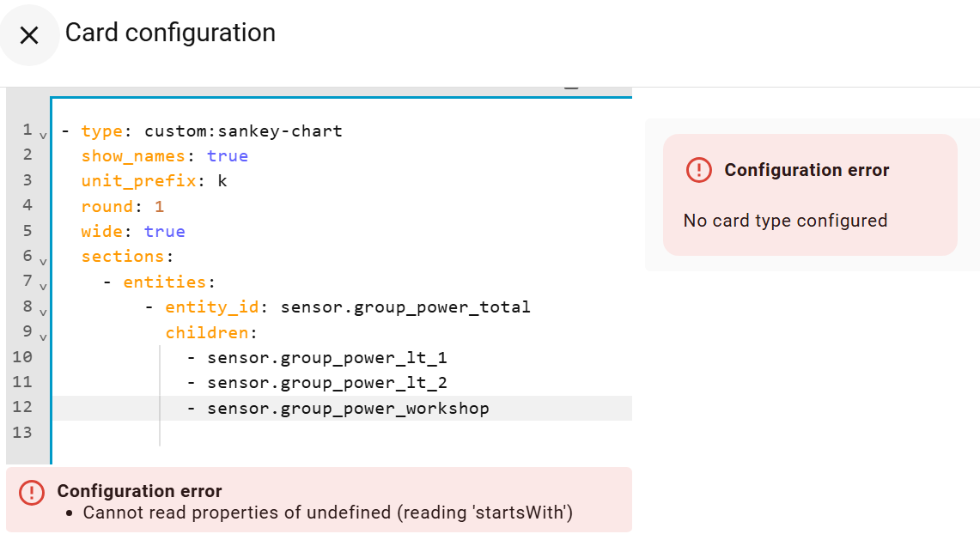Click the error icon beside 'No card type configured'
Screen dimensions: 980x534
[x=699, y=170]
